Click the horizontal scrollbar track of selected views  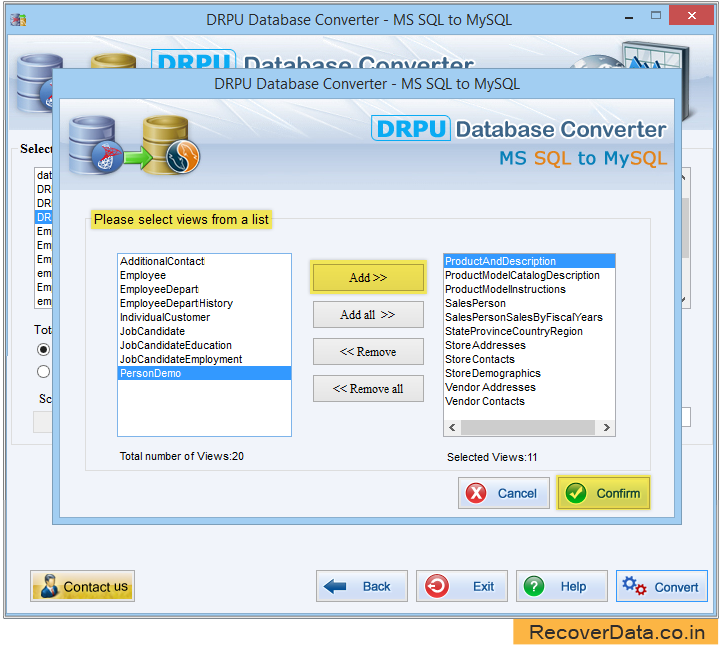tap(528, 427)
